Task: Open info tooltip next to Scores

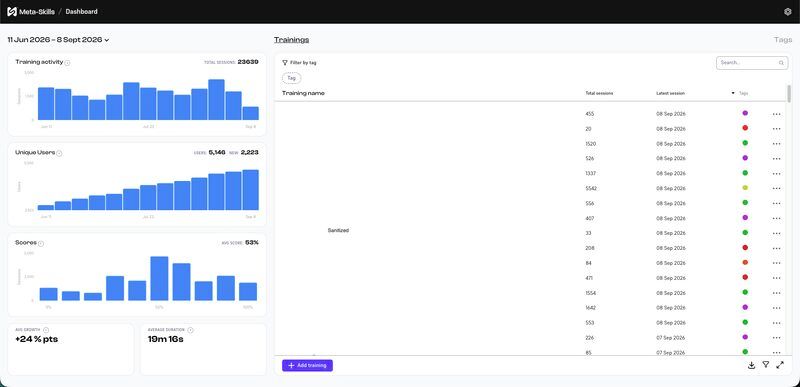Action: (41, 244)
